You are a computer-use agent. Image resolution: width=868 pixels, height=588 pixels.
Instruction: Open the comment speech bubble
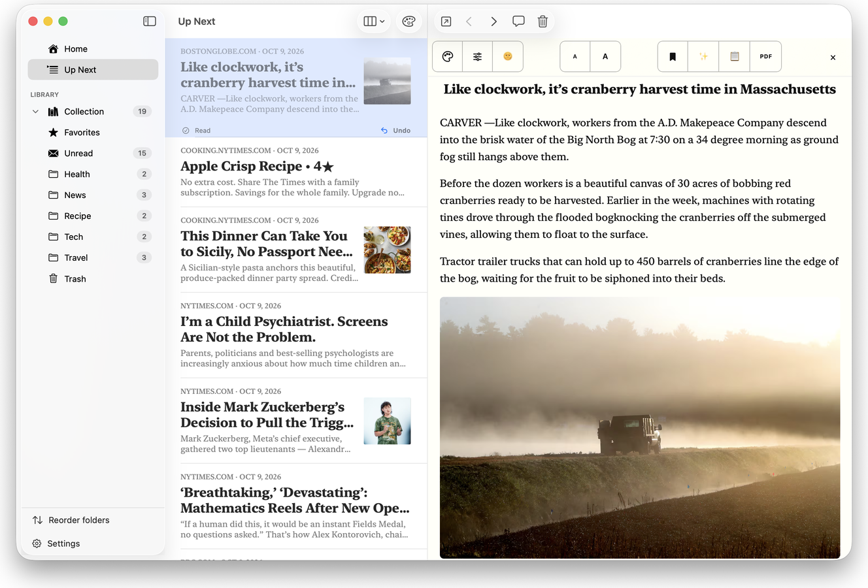[518, 22]
